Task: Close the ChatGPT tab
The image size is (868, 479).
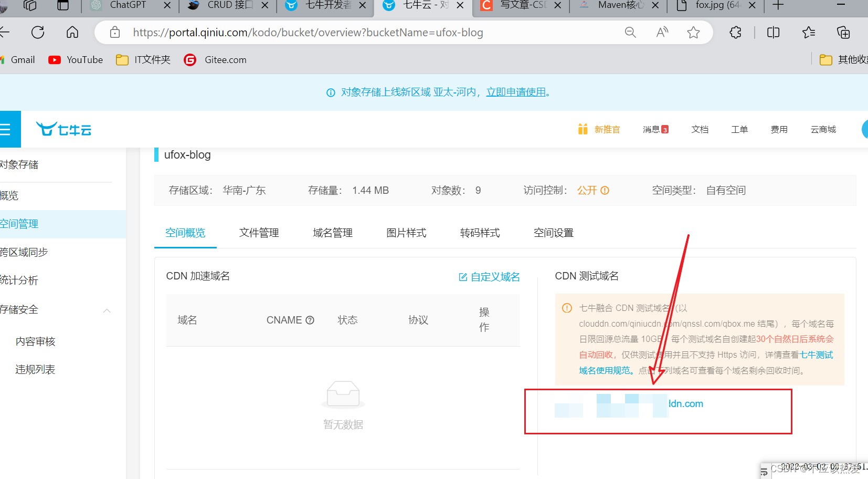Action: (167, 5)
